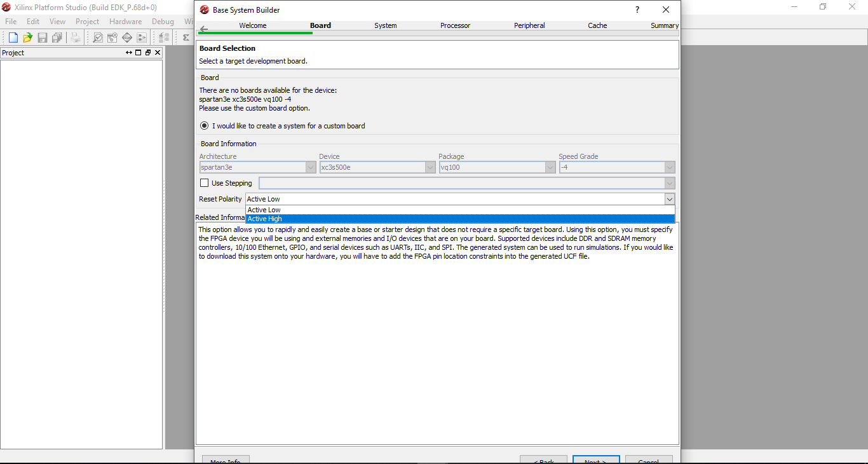Enable the Use Stepping checkbox

pyautogui.click(x=204, y=183)
